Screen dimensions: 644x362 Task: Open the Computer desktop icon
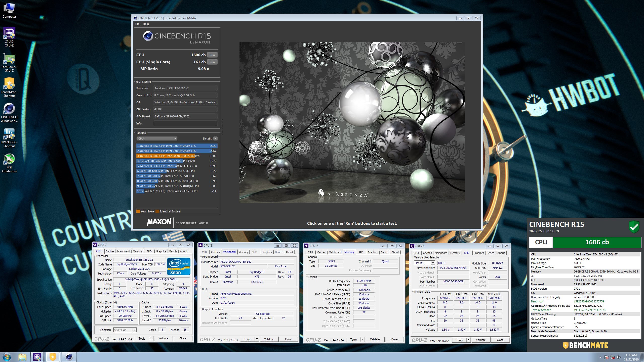click(9, 10)
